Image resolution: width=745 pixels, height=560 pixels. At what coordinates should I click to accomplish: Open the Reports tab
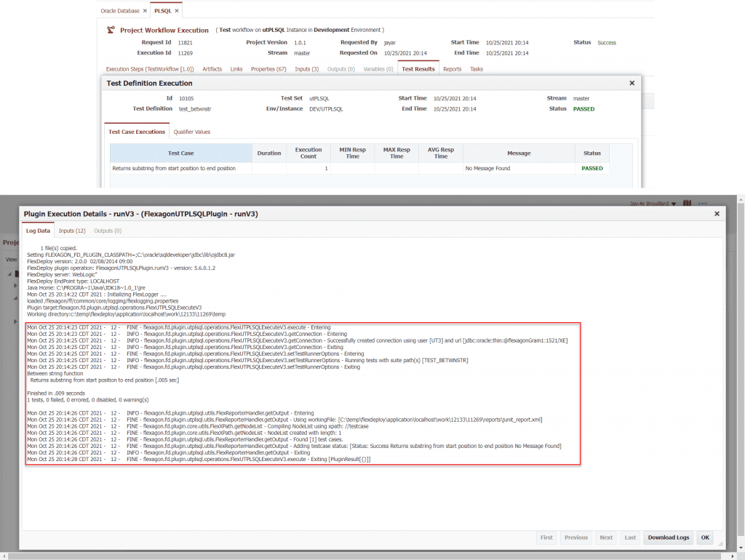click(x=453, y=68)
